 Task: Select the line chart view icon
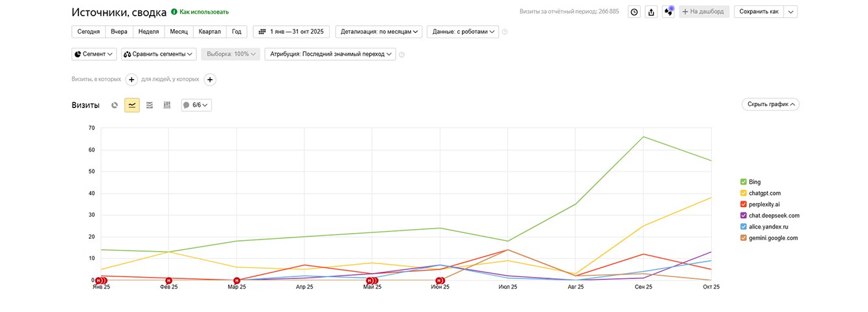[132, 105]
